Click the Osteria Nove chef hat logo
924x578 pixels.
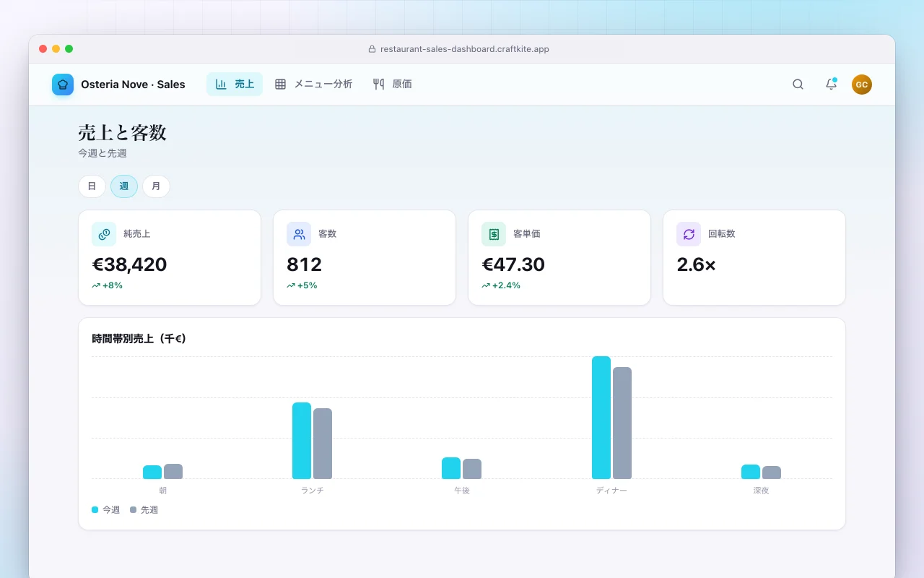[63, 85]
